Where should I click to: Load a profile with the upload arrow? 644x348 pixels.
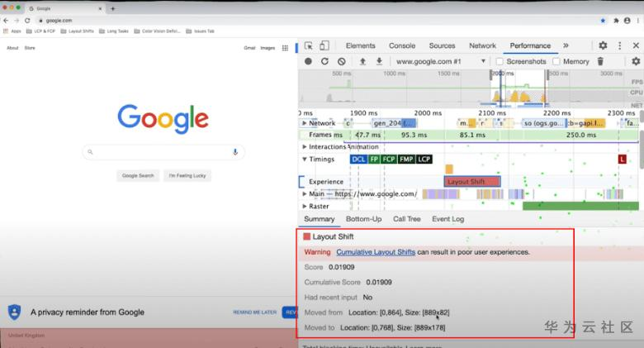coord(362,61)
